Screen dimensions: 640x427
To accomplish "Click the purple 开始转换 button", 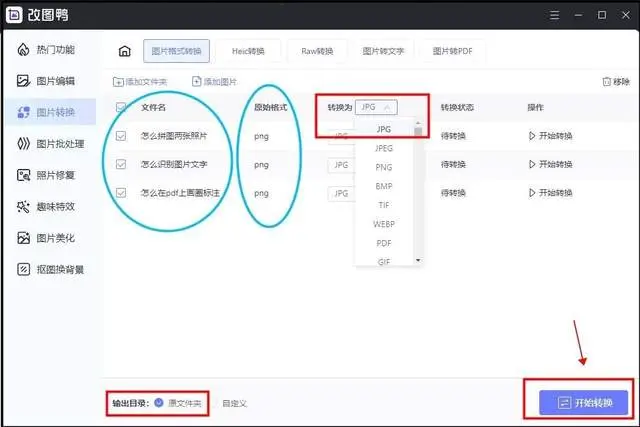I will coord(582,402).
